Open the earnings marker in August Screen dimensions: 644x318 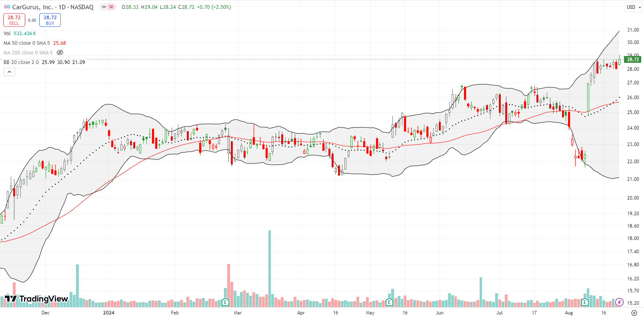click(585, 302)
